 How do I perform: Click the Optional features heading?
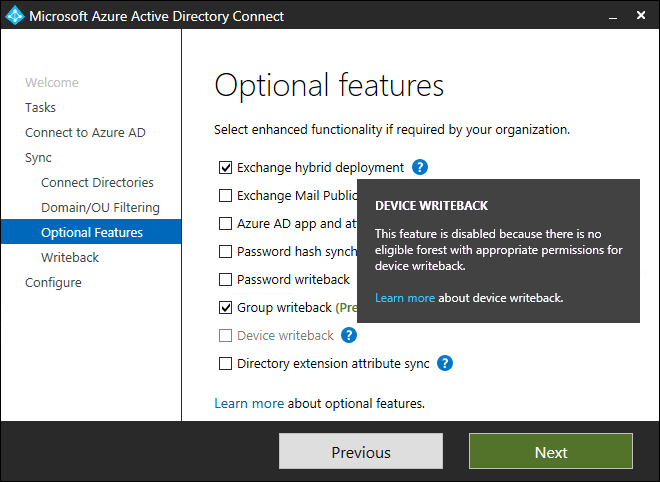329,86
